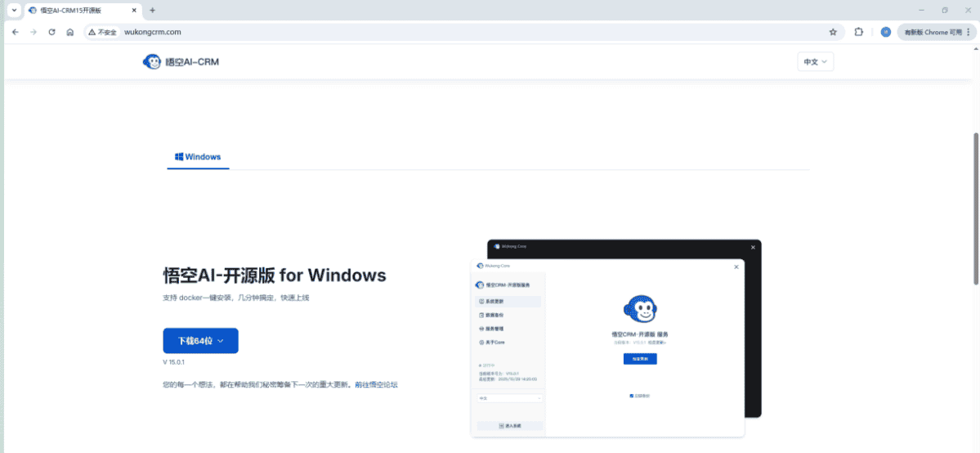This screenshot has height=453, width=980.
Task: Click the V 15.0.1 version text
Action: pos(174,362)
